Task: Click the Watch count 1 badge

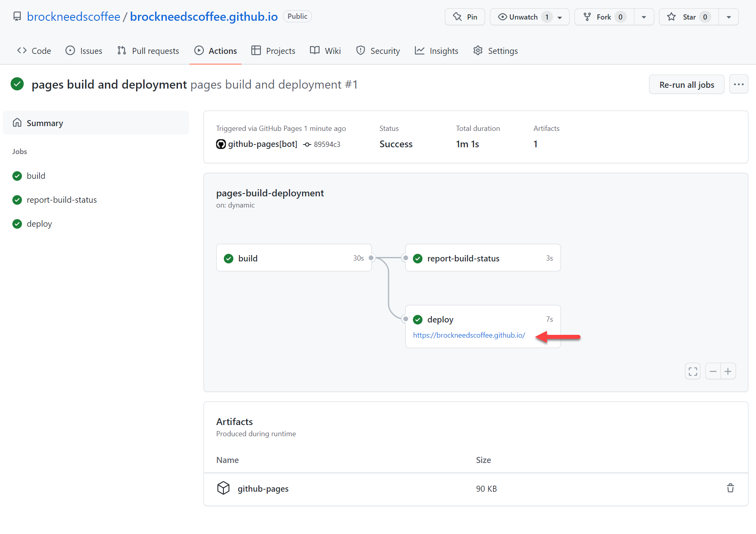Action: pyautogui.click(x=547, y=17)
